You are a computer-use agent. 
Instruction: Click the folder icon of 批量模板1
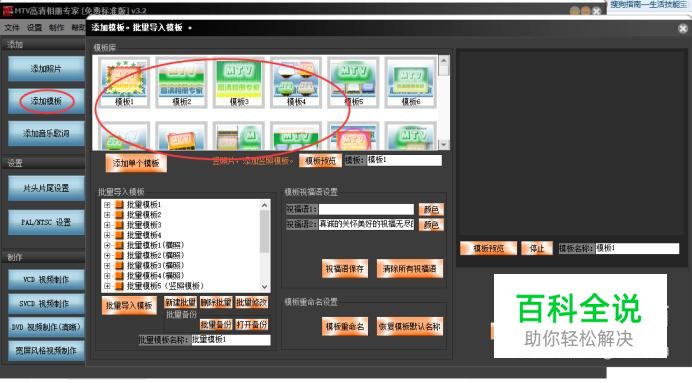tap(119, 205)
